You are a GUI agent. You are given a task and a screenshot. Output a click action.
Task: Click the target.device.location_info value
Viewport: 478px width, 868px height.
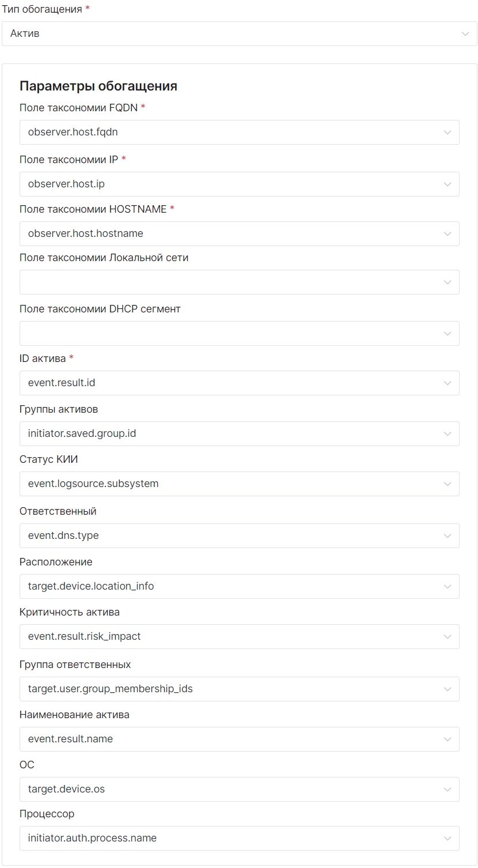(x=91, y=587)
